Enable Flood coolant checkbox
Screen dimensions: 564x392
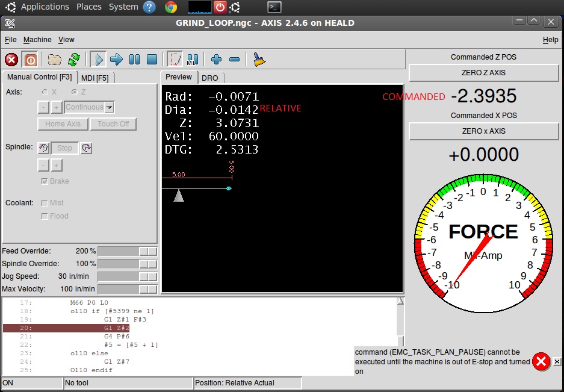(45, 216)
